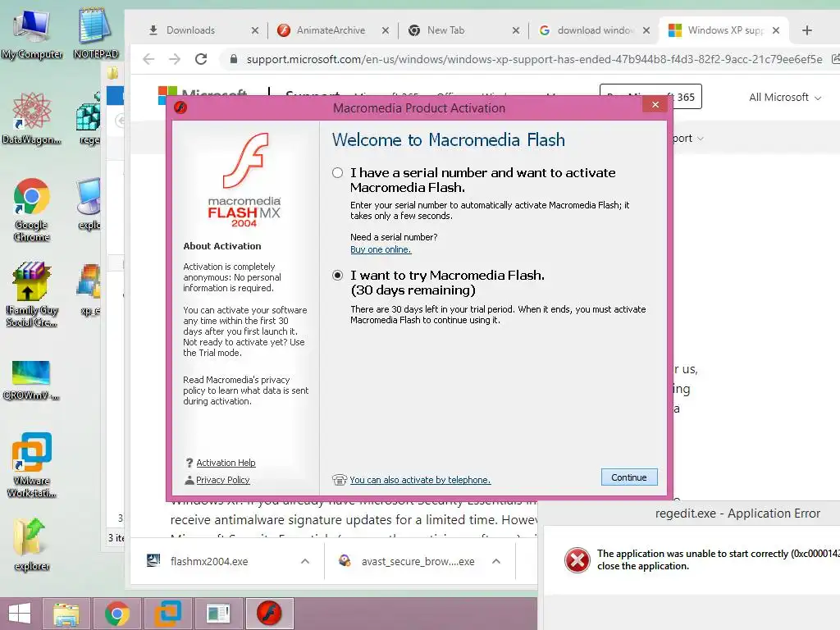Switch to the New Tab tab
Screen dimensions: 840x630
[445, 30]
